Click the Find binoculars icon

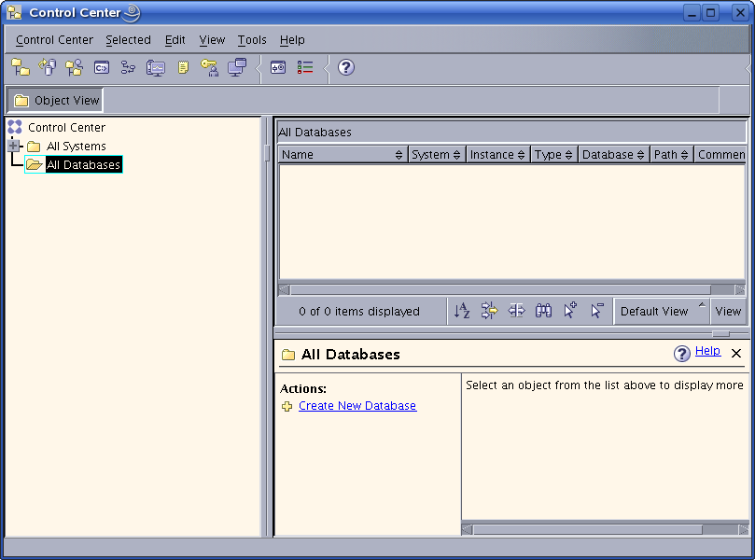click(x=543, y=311)
